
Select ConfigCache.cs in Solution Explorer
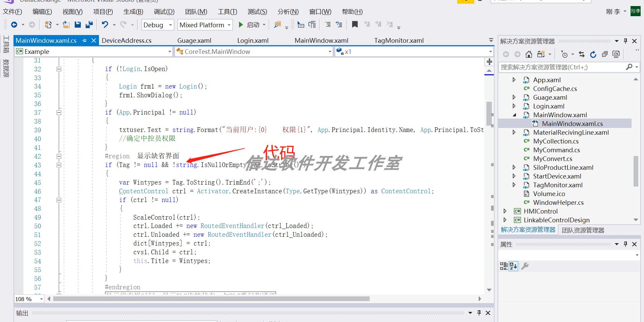555,89
